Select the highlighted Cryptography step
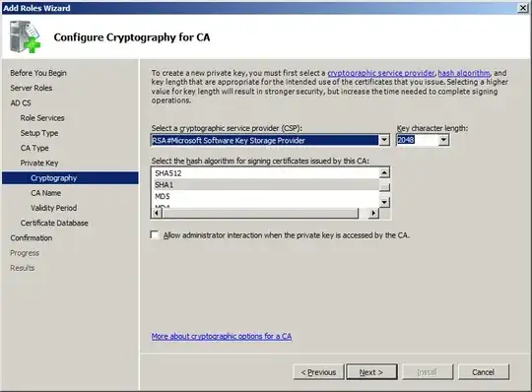The image size is (532, 392). [70, 177]
